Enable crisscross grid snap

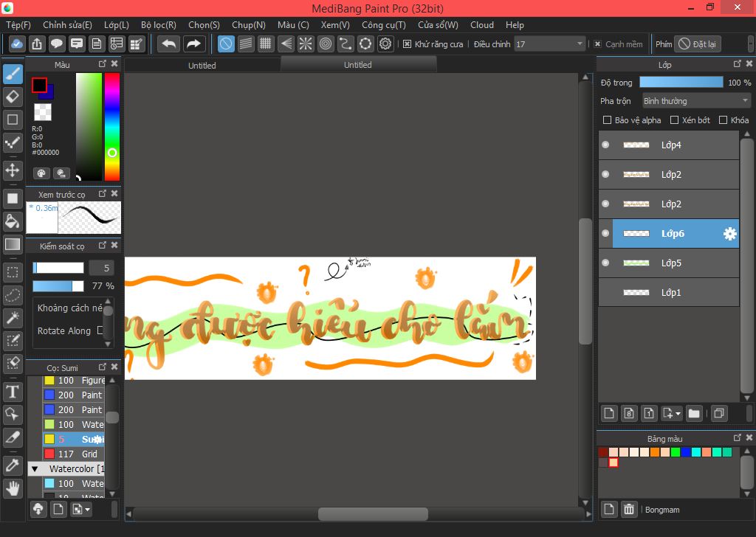click(x=266, y=44)
